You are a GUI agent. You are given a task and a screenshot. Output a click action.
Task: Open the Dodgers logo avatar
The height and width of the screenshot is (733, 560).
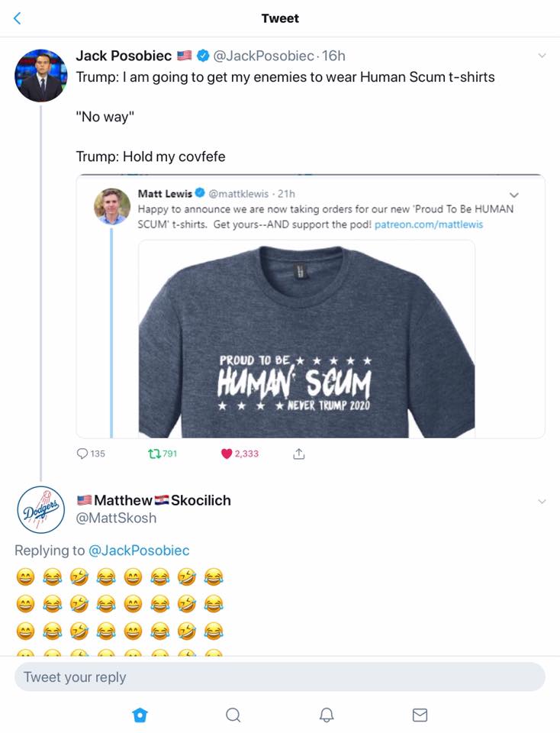click(40, 509)
